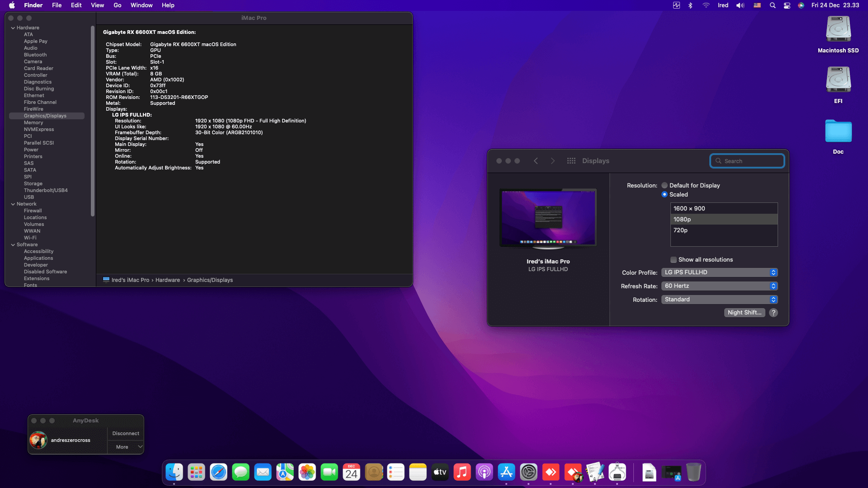This screenshot has height=488, width=868.
Task: Open Music app in the Dock
Action: point(462,473)
